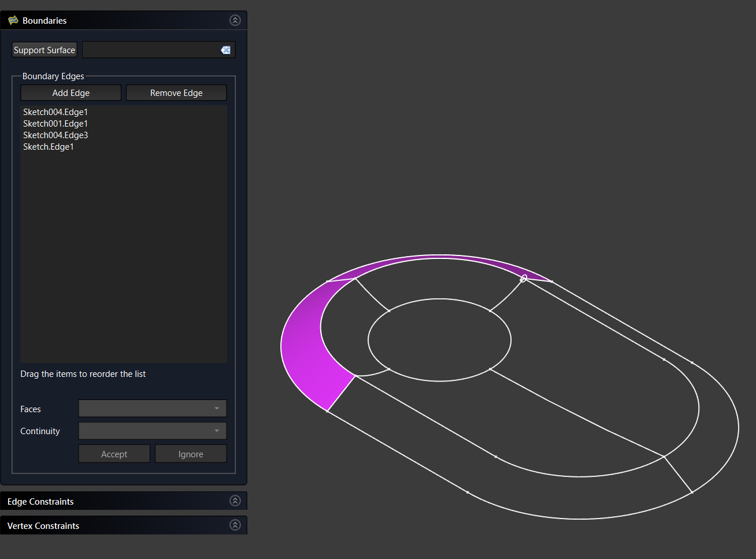Click the Add Edge button
Screen dimensions: 756x559
click(71, 93)
